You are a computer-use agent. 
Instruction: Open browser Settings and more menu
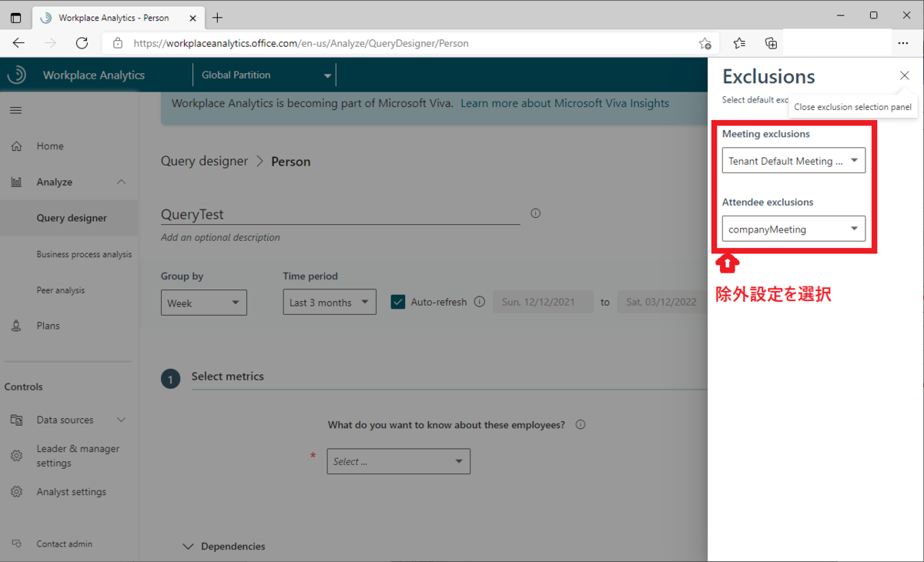pos(903,43)
